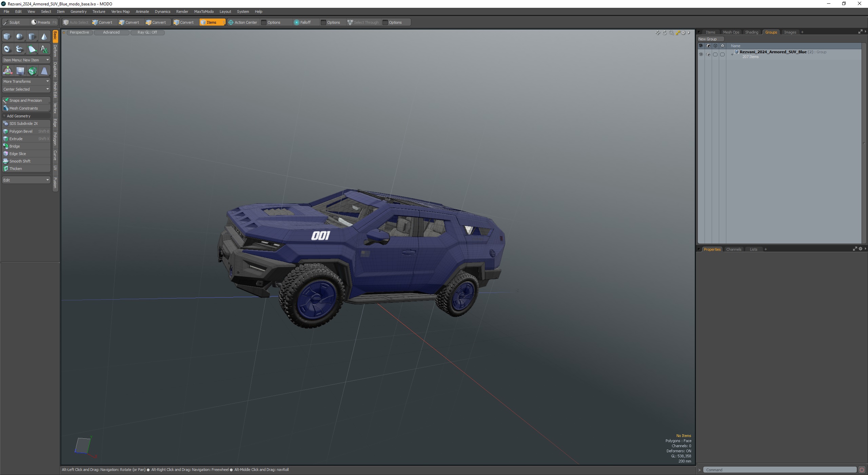Toggle Ray GL off button

tap(147, 33)
